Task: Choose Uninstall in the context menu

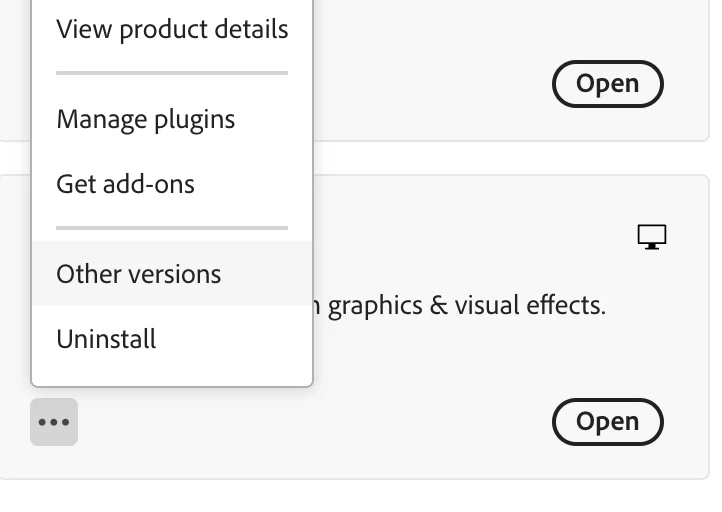Action: 107,339
